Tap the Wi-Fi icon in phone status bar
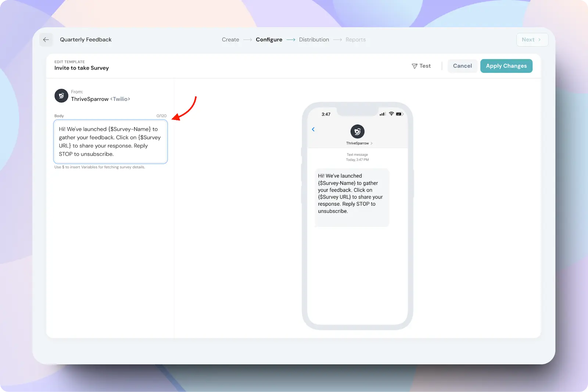588x392 pixels. click(x=391, y=114)
